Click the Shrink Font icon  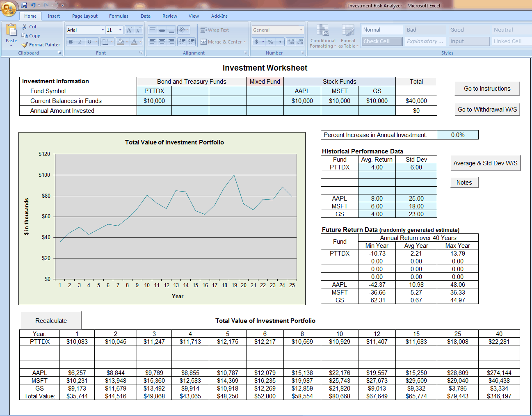[x=138, y=30]
